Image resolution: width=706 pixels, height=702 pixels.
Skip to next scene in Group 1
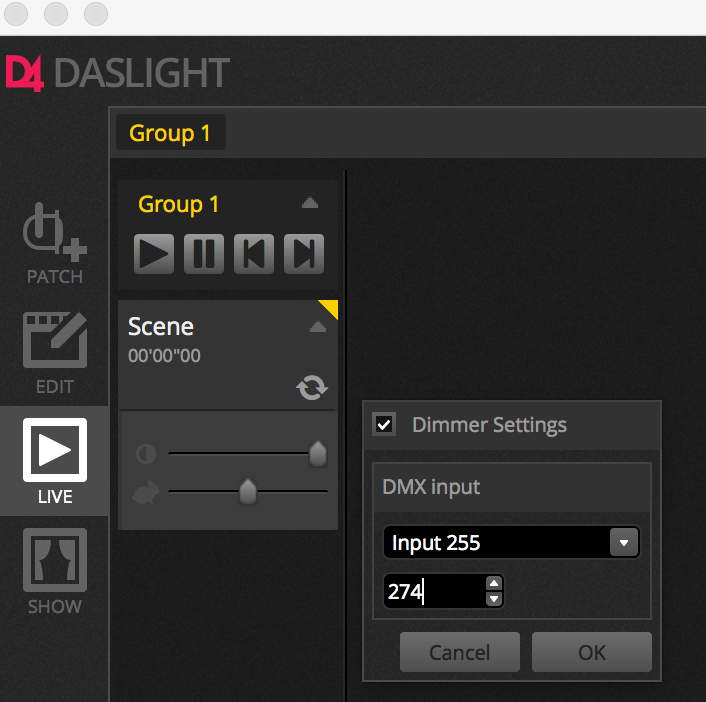pyautogui.click(x=304, y=254)
